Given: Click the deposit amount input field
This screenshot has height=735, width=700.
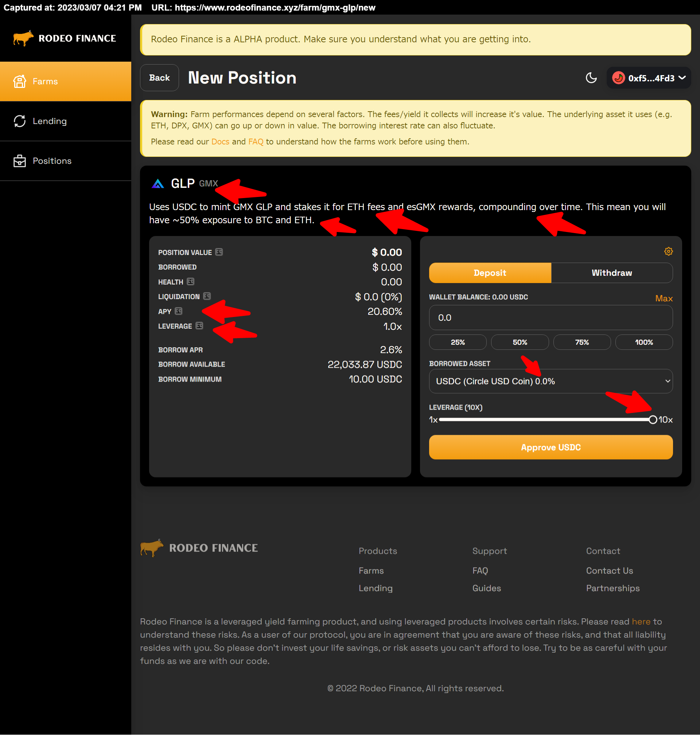Looking at the screenshot, I should pos(551,318).
